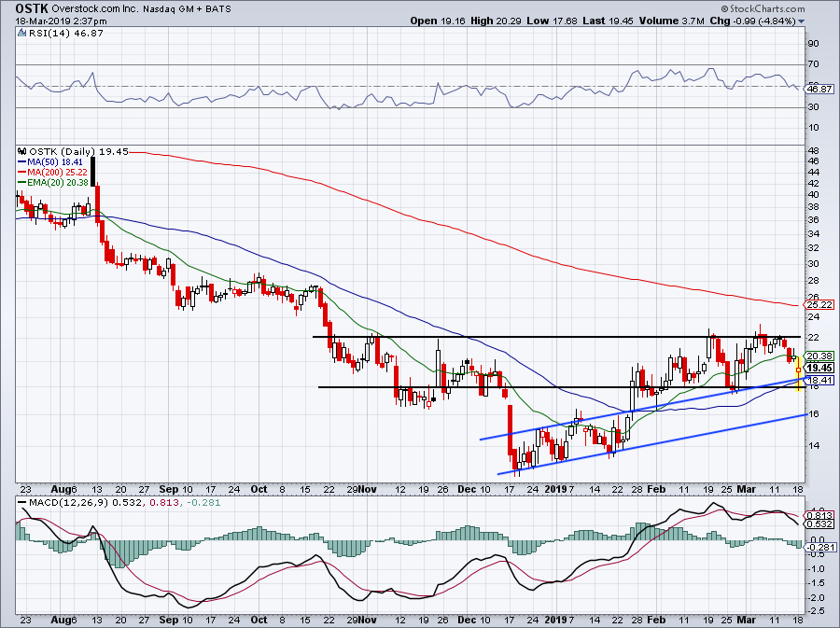Click the 30 oversold level label on RSI axis

point(813,107)
